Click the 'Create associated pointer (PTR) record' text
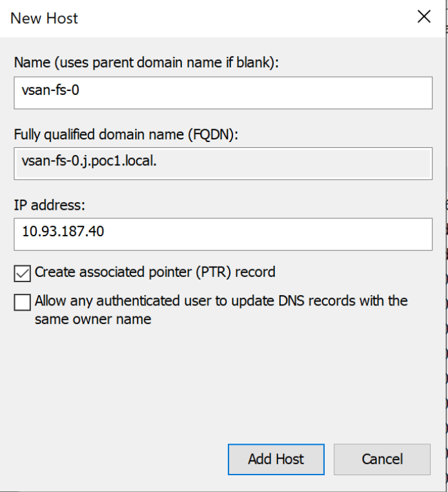 pyautogui.click(x=155, y=272)
